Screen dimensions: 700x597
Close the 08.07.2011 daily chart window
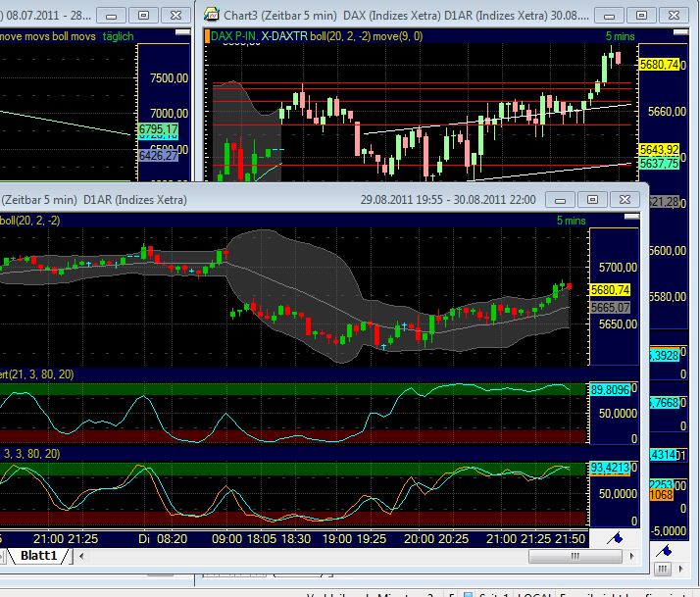tap(175, 16)
